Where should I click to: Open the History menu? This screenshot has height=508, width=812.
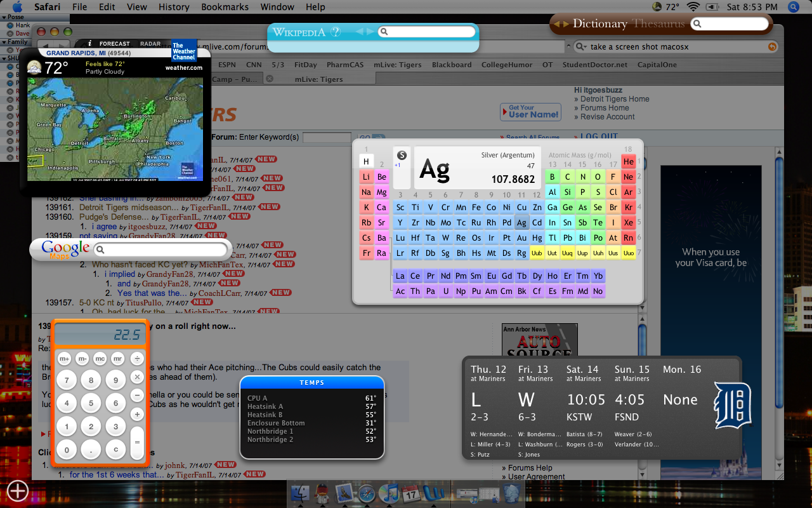pyautogui.click(x=174, y=7)
